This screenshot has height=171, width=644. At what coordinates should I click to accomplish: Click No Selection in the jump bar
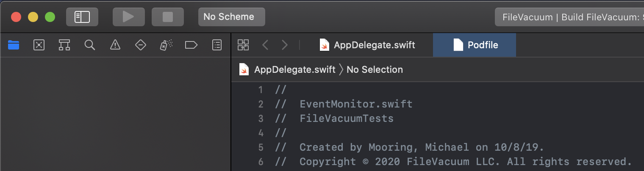(375, 69)
